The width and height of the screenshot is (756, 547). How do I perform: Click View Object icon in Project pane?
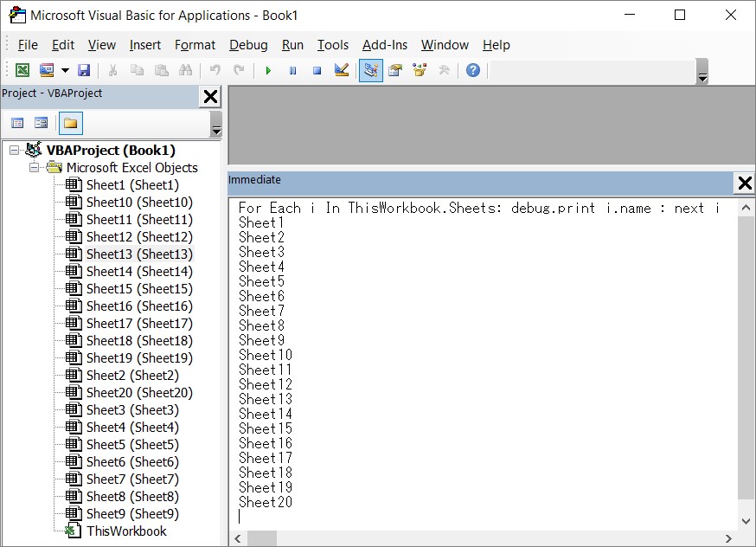pos(41,124)
